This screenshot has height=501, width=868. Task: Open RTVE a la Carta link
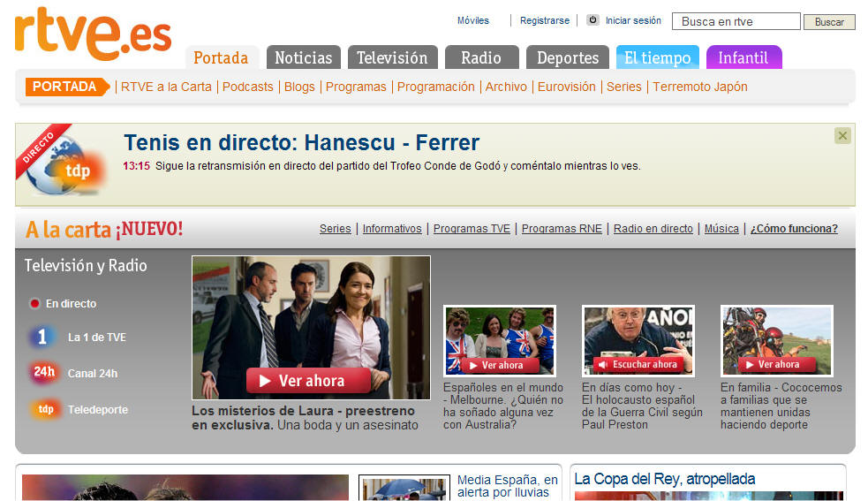pos(166,87)
